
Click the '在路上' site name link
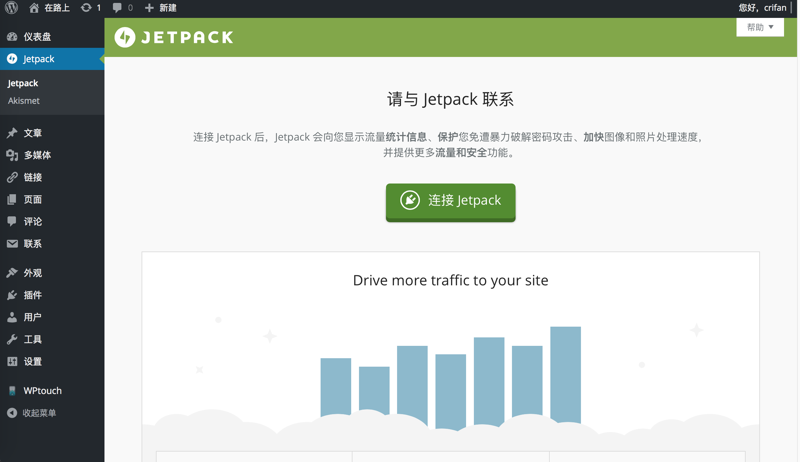[x=57, y=8]
